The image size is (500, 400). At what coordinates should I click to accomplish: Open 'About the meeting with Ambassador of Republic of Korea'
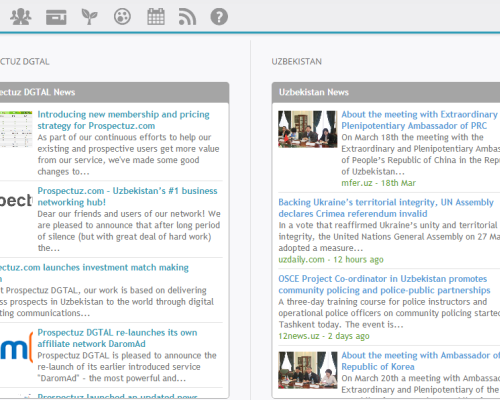(420, 361)
